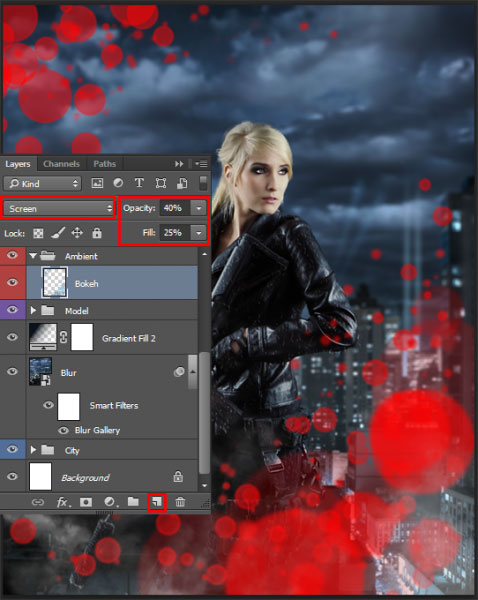Select Gradient Fill 2 gradient thumbnail
The height and width of the screenshot is (600, 478).
point(43,337)
